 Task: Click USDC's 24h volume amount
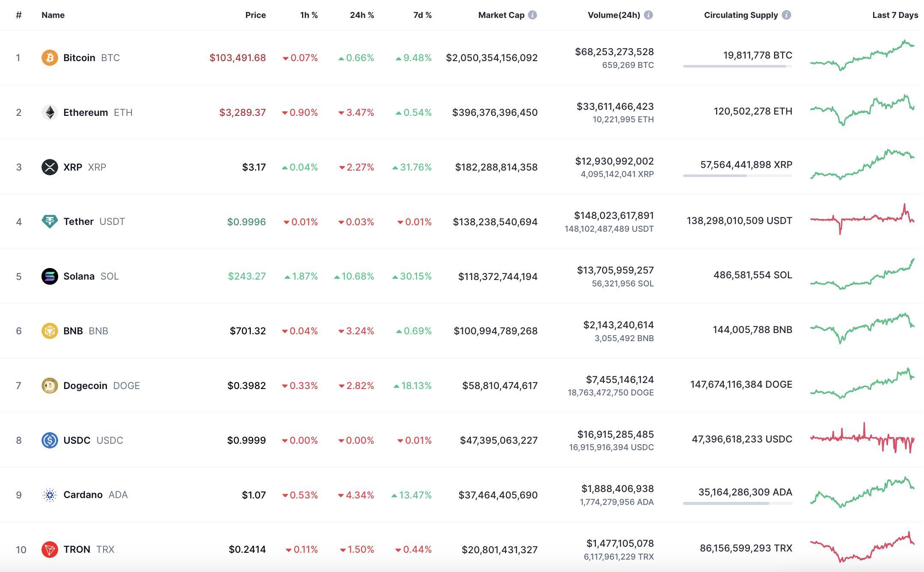(x=616, y=434)
